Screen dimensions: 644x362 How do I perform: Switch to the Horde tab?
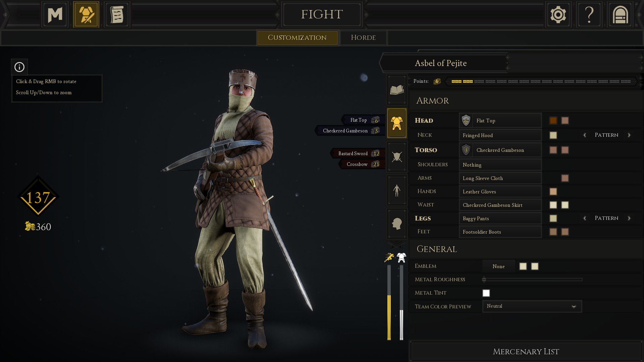[x=363, y=38]
